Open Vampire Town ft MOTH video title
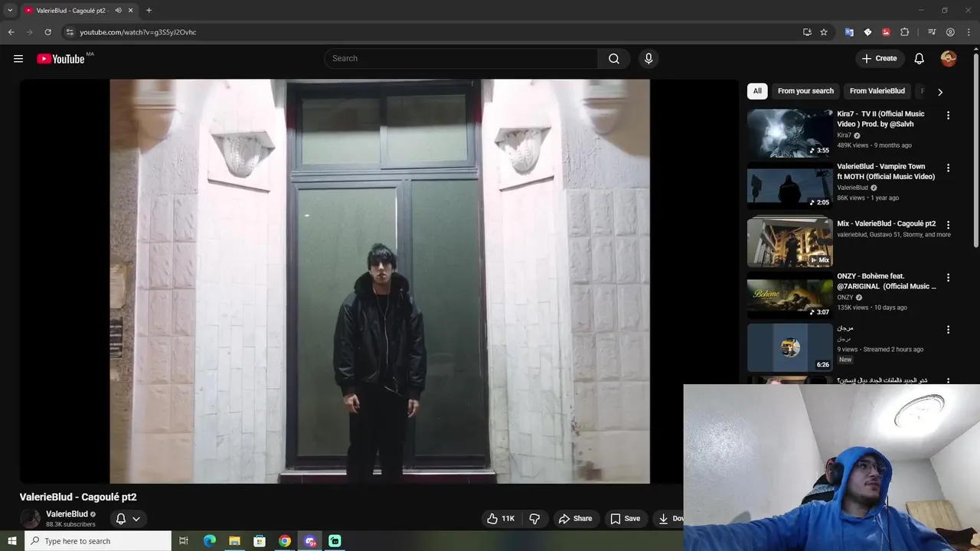The width and height of the screenshot is (980, 551). pos(886,171)
